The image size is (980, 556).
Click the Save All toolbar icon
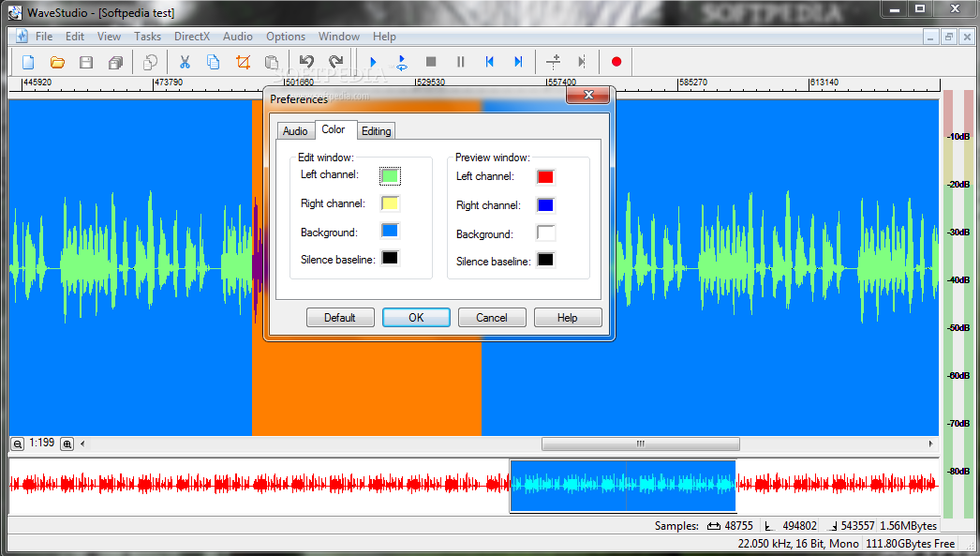[115, 62]
